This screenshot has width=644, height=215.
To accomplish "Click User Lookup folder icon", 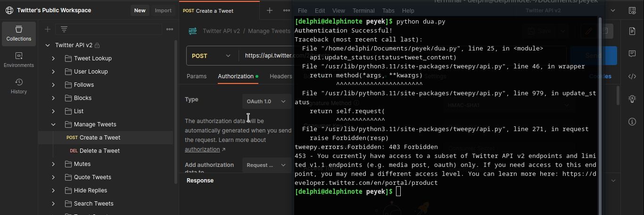I will (x=68, y=72).
